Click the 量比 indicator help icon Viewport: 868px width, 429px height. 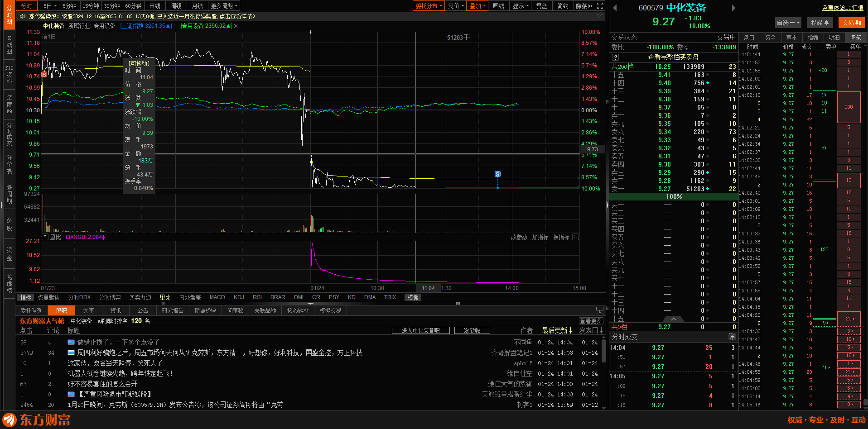[45, 237]
